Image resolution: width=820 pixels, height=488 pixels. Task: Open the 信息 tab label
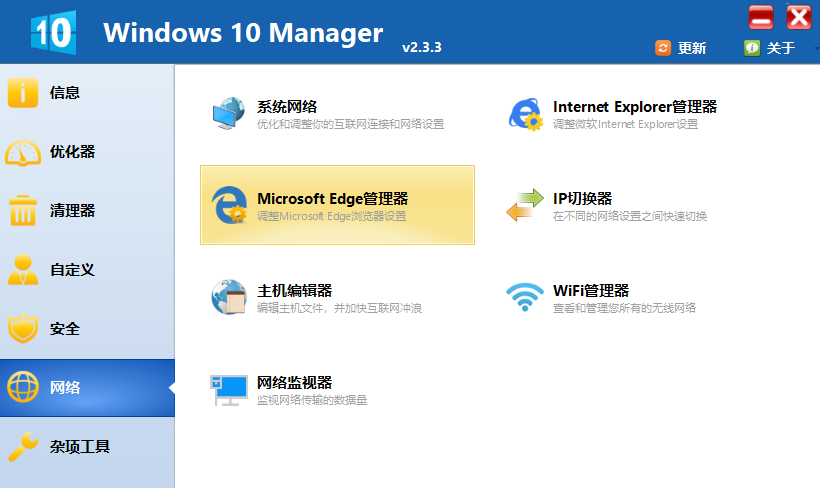click(65, 93)
